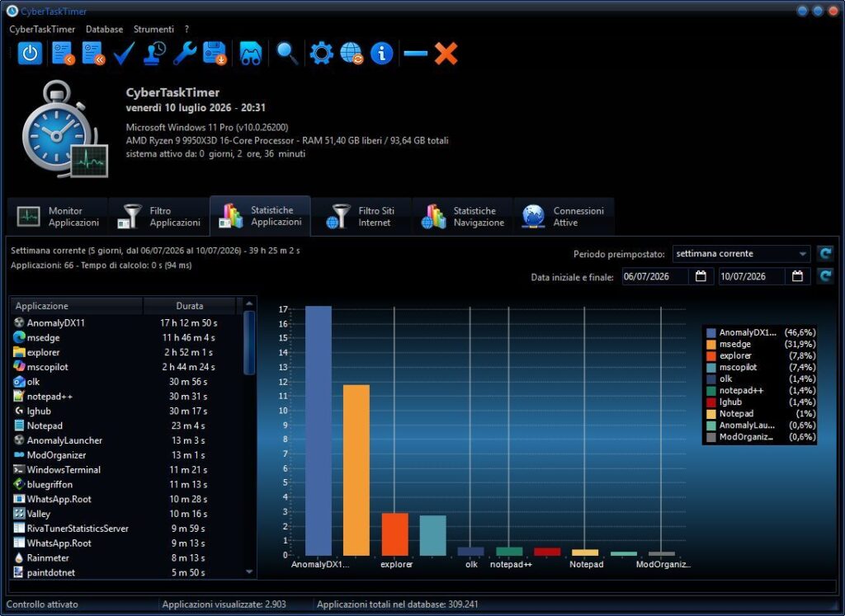The height and width of the screenshot is (616, 845).
Task: Expand the Periodo preimpostato dropdown
Action: point(742,254)
